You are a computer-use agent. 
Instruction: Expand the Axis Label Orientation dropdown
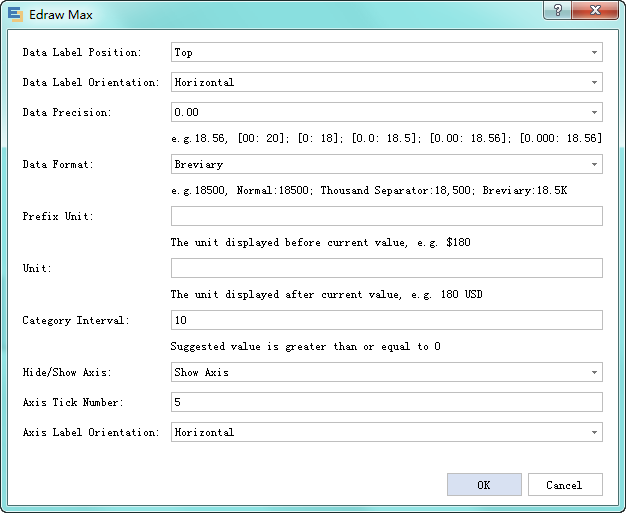click(386, 432)
